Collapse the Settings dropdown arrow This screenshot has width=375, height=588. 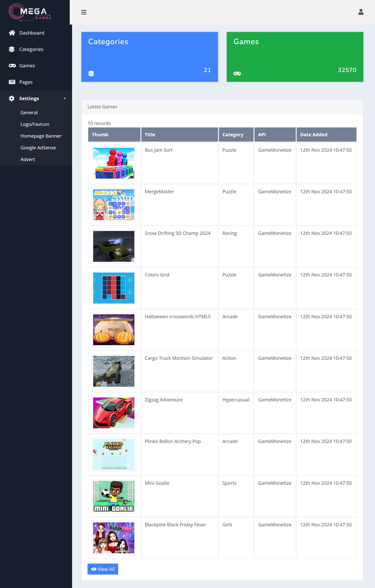(x=65, y=98)
